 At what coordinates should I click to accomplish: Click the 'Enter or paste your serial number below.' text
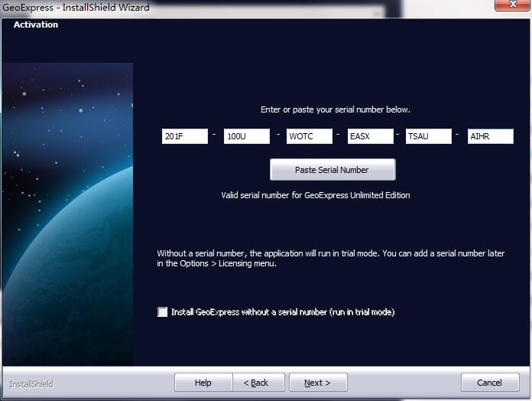[x=336, y=109]
